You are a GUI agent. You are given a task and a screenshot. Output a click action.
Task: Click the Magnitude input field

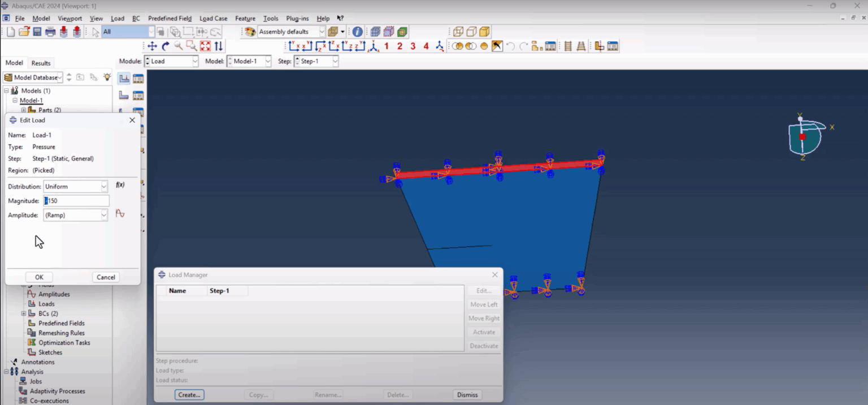pos(76,200)
